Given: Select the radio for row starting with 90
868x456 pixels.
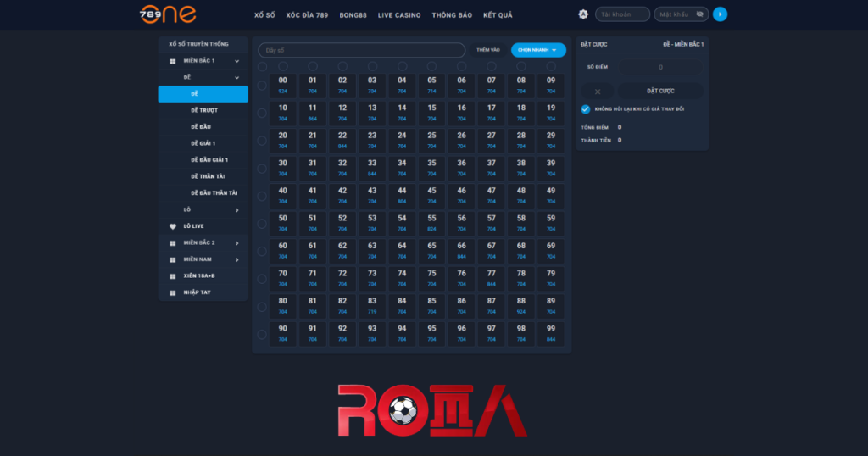Looking at the screenshot, I should tap(262, 335).
